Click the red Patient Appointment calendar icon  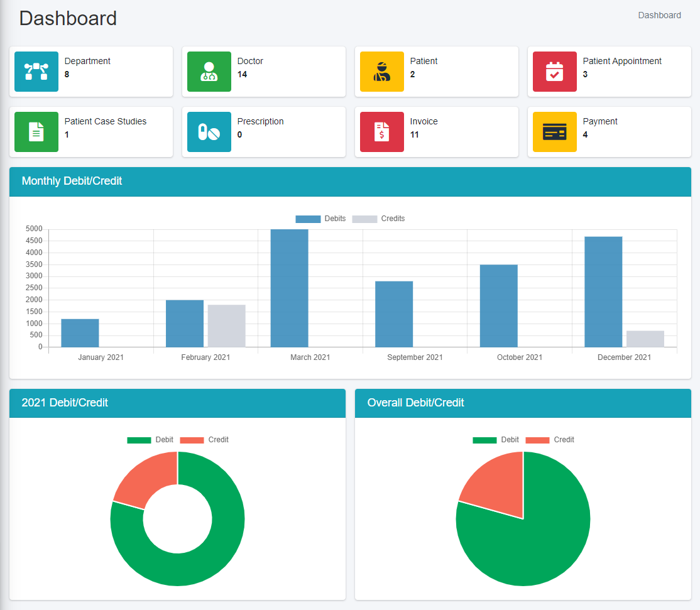coord(555,72)
